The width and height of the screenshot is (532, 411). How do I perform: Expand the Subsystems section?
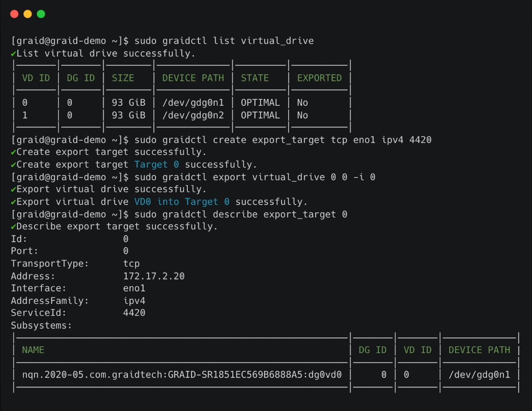(x=44, y=325)
